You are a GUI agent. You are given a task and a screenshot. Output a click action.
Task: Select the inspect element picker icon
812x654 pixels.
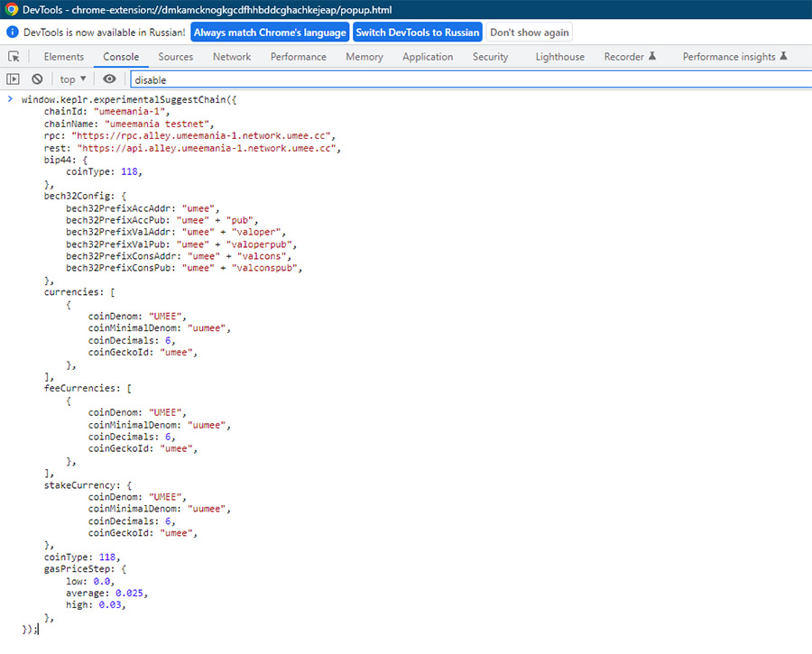pos(14,57)
